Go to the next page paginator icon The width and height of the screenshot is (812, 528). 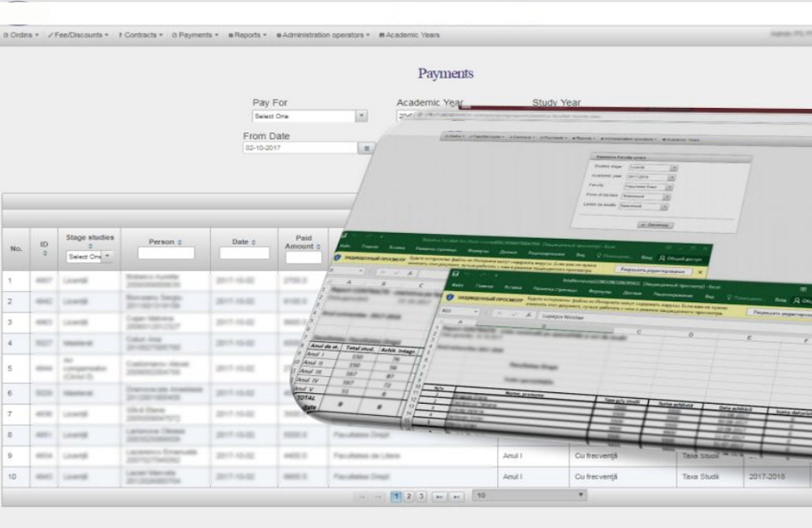click(438, 496)
